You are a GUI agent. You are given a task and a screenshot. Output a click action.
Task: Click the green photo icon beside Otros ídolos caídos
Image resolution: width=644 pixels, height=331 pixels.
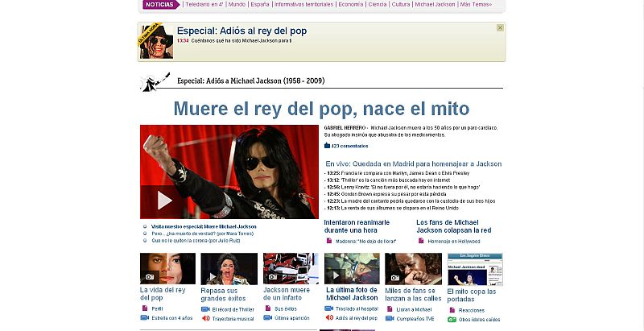(452, 320)
